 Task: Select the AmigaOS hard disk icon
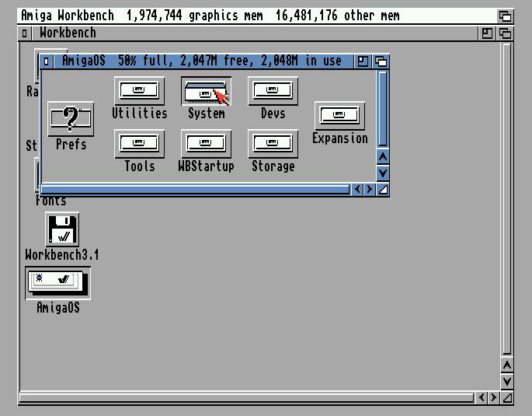pyautogui.click(x=58, y=281)
